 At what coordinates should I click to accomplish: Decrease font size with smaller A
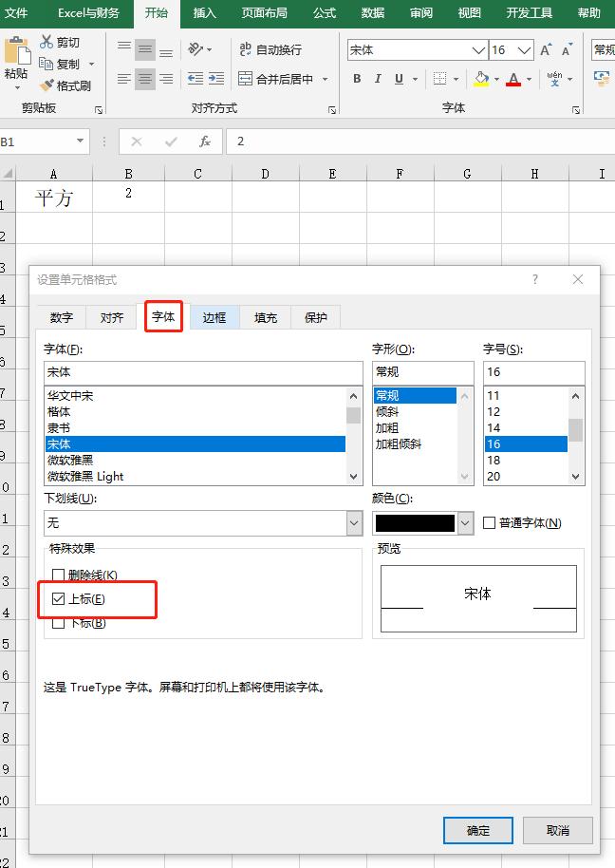567,49
